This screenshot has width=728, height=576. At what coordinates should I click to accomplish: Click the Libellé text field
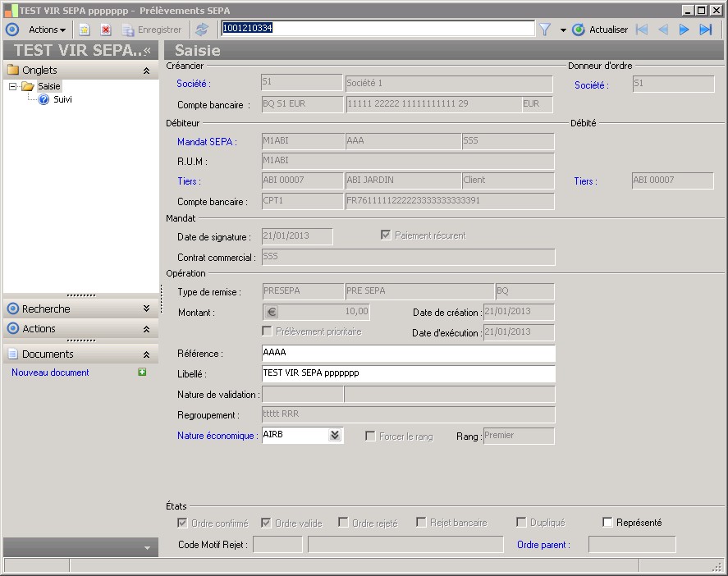(x=408, y=373)
